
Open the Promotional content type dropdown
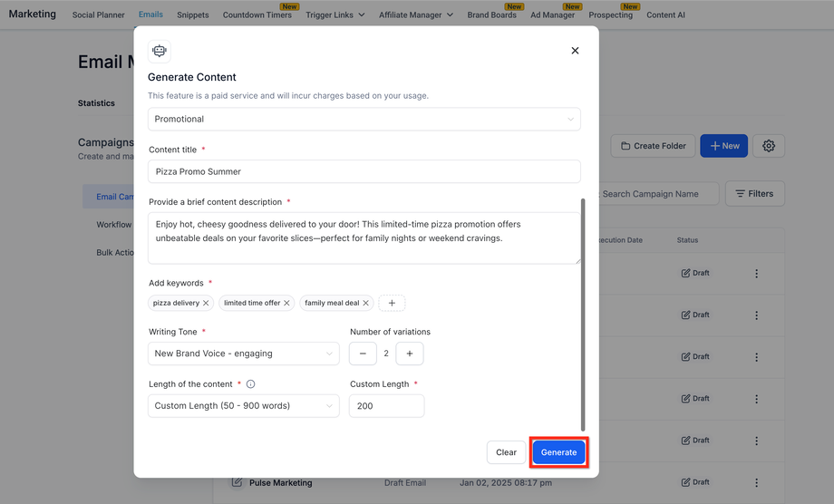(x=364, y=119)
